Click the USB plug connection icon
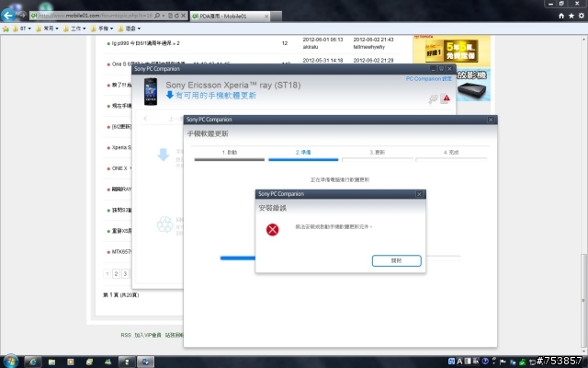The width and height of the screenshot is (588, 368). (x=433, y=99)
